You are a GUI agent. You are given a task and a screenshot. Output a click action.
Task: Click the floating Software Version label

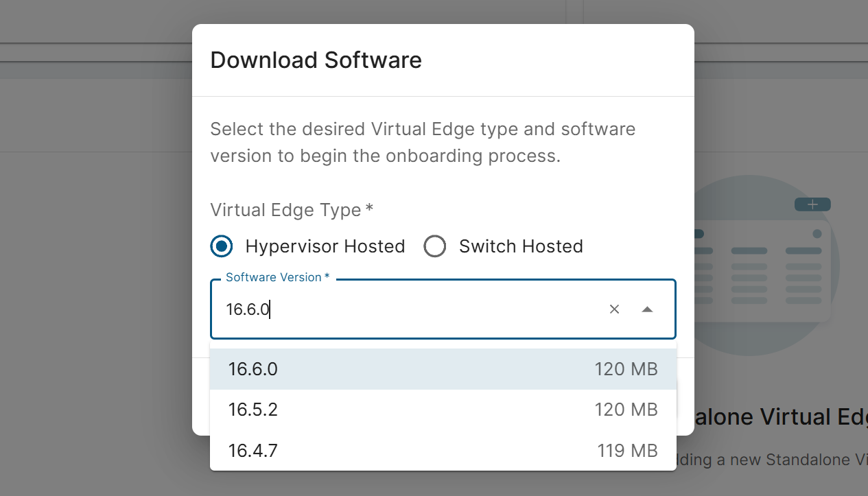277,277
